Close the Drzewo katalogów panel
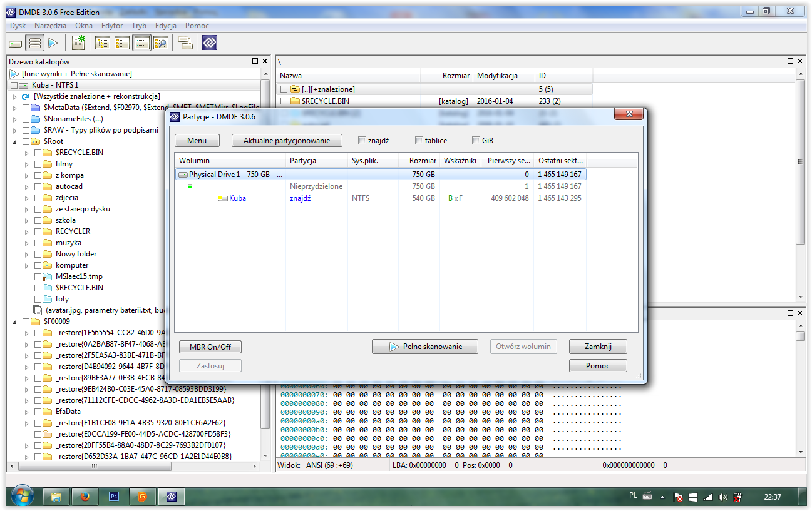Viewport: 812px width, 511px height. pyautogui.click(x=265, y=61)
